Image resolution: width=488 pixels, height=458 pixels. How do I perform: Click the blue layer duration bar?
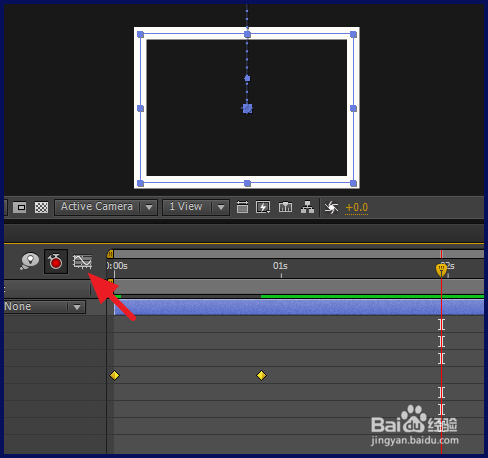299,307
